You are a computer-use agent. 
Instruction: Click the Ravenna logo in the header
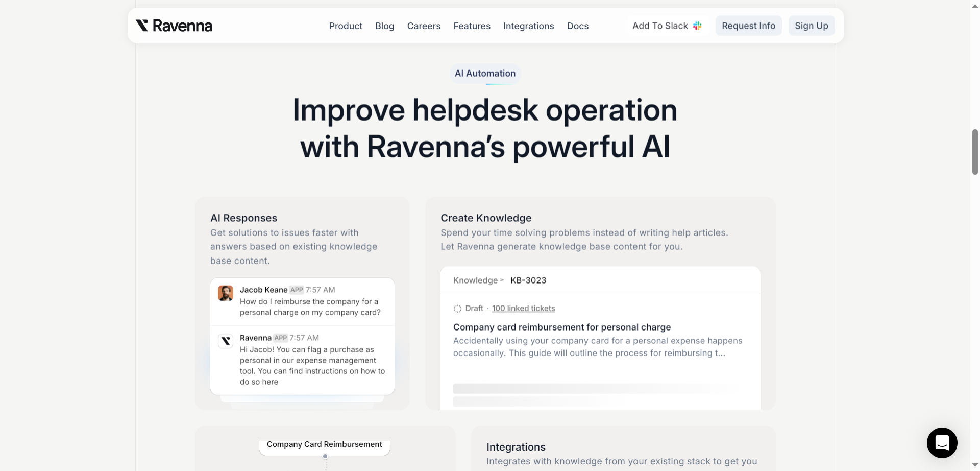tap(174, 26)
